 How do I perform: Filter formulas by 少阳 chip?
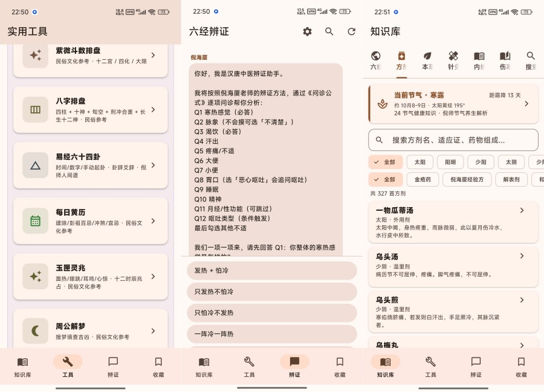[x=481, y=162]
